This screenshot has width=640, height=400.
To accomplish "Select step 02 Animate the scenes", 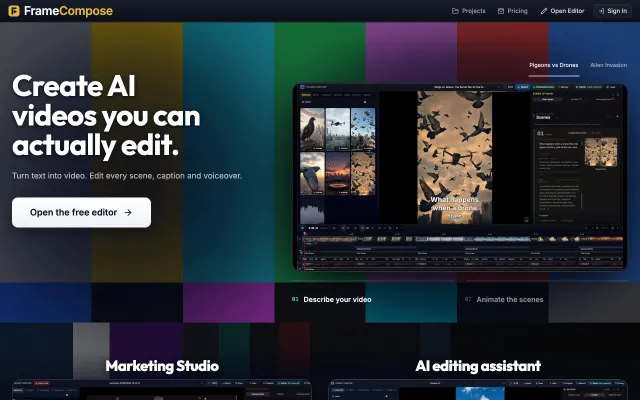I will (x=504, y=299).
